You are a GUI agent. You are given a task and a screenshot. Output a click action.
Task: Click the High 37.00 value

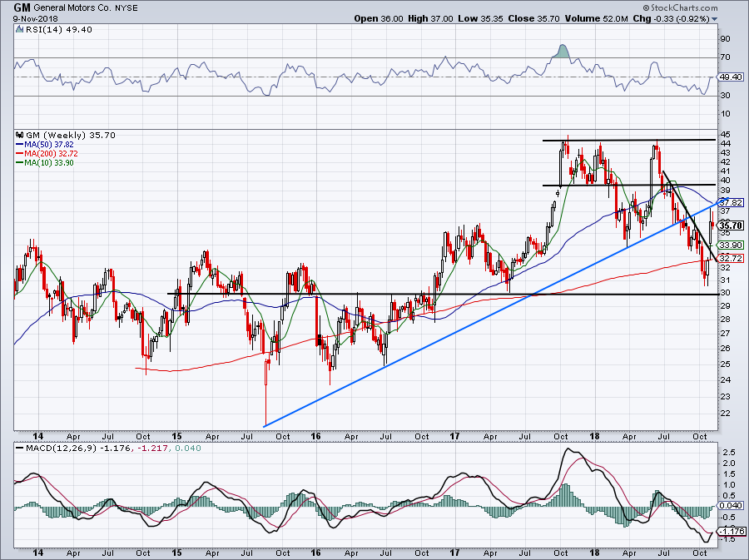pyautogui.click(x=430, y=18)
